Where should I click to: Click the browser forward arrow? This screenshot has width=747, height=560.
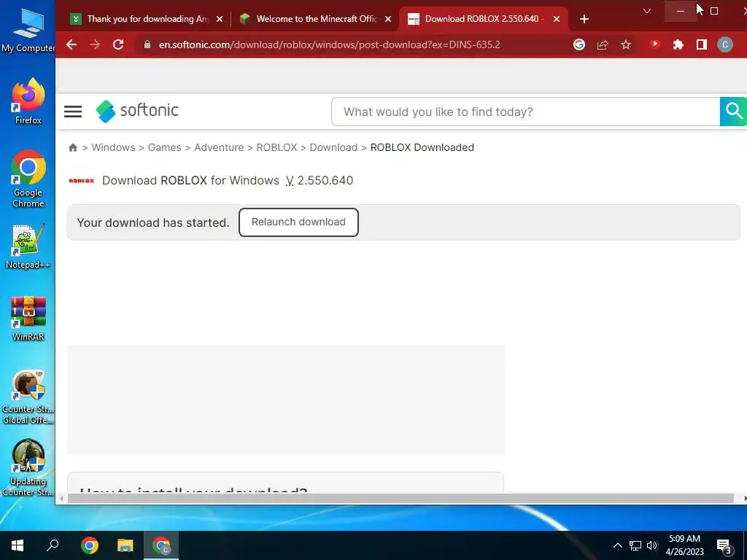click(x=95, y=44)
